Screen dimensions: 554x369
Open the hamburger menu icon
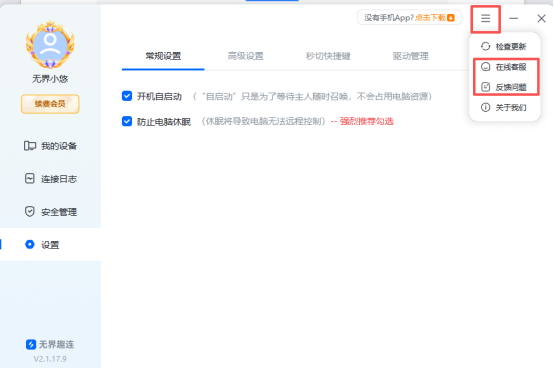[485, 18]
